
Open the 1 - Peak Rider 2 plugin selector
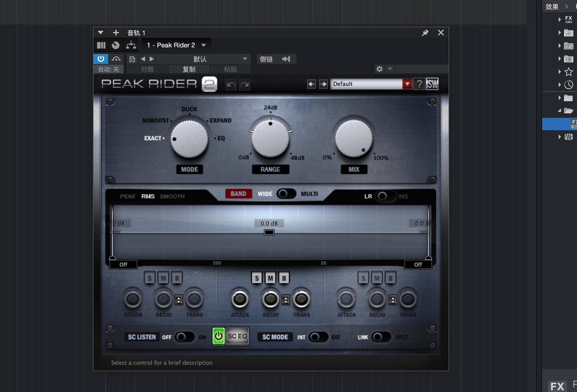[176, 45]
